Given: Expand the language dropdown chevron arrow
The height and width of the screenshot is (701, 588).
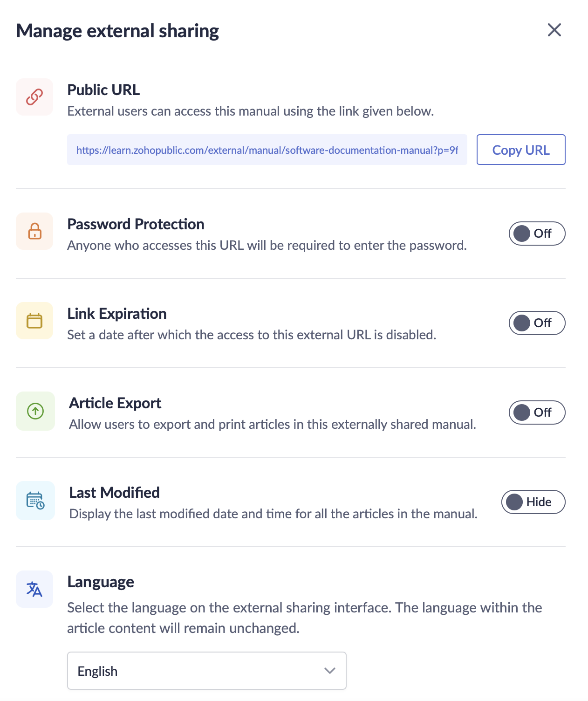Looking at the screenshot, I should [330, 671].
